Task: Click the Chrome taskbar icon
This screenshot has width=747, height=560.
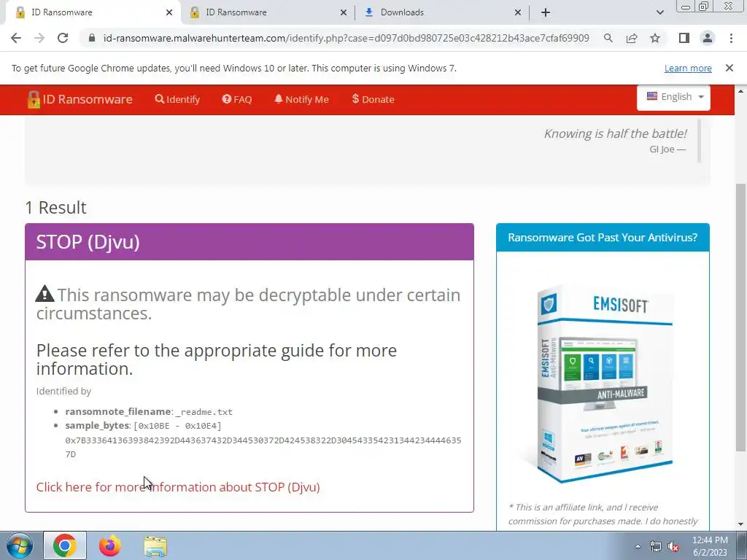Action: click(x=65, y=545)
